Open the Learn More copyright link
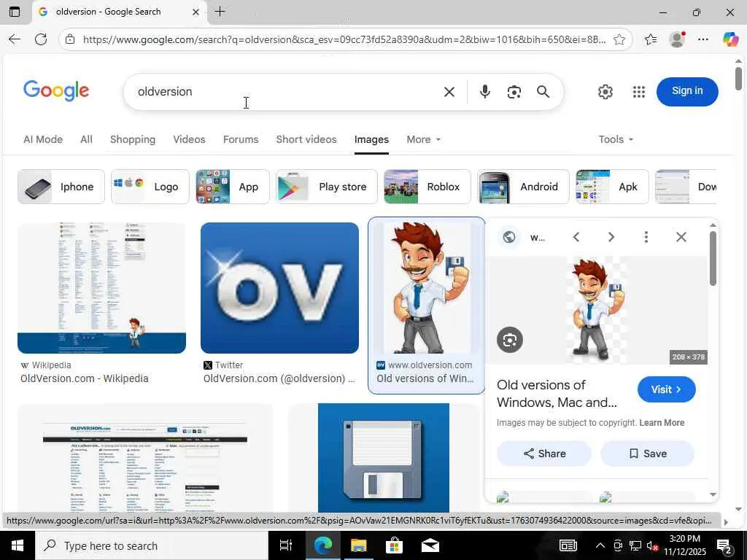 click(x=662, y=423)
